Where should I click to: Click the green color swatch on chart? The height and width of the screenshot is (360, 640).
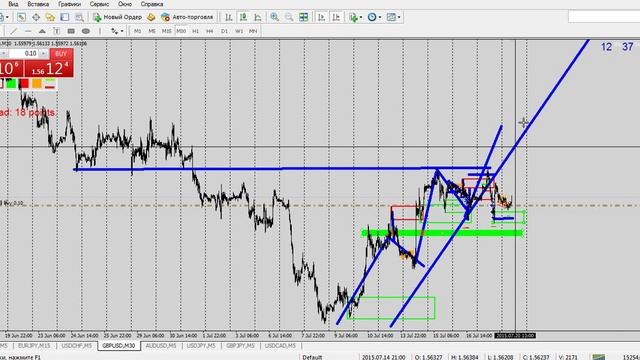(11, 84)
